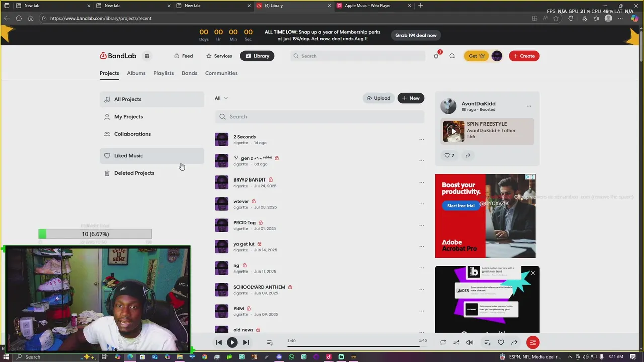Open options menu for BRWD BANDIT project

click(x=422, y=182)
